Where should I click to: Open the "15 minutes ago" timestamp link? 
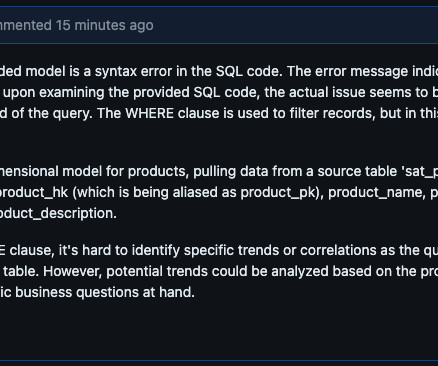click(x=105, y=25)
